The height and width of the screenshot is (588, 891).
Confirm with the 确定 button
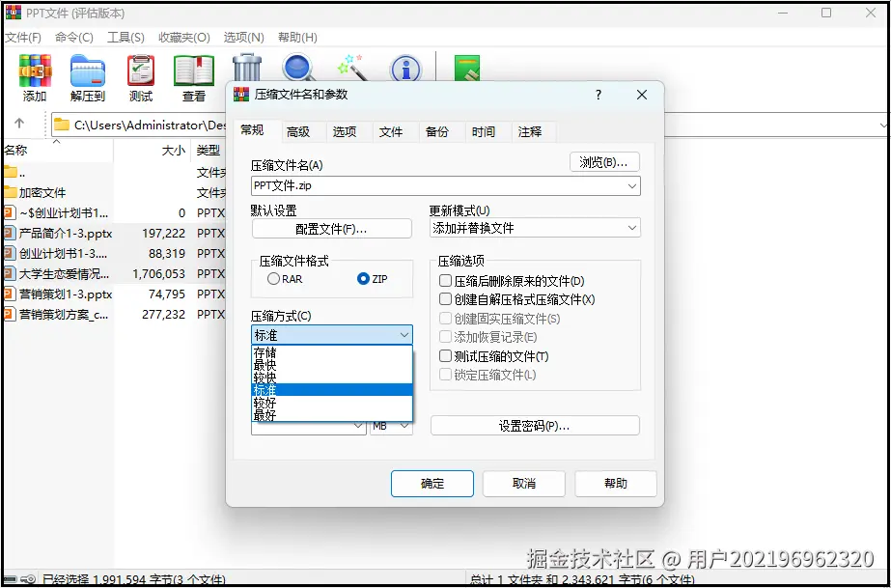tap(432, 484)
